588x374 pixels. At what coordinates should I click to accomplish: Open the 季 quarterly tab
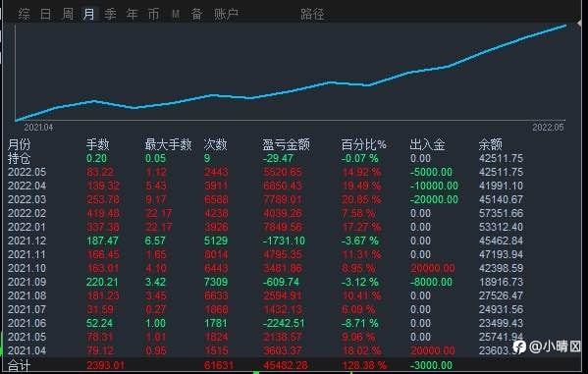110,15
